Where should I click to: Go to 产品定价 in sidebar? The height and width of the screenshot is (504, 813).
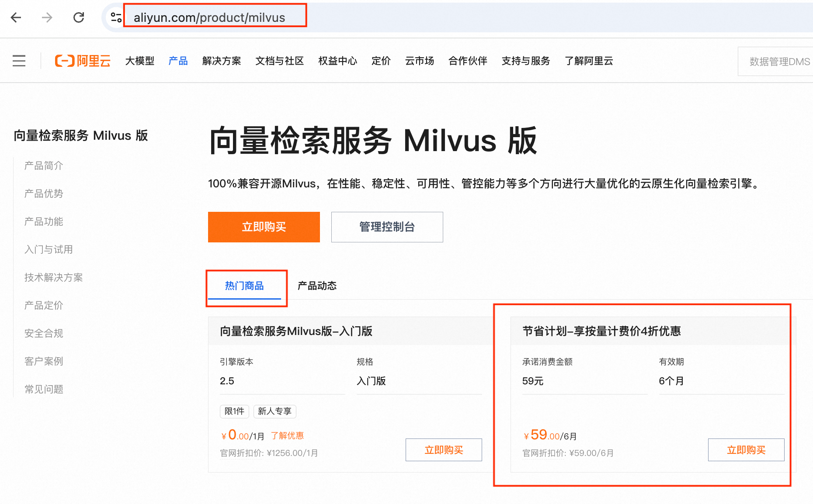[44, 305]
